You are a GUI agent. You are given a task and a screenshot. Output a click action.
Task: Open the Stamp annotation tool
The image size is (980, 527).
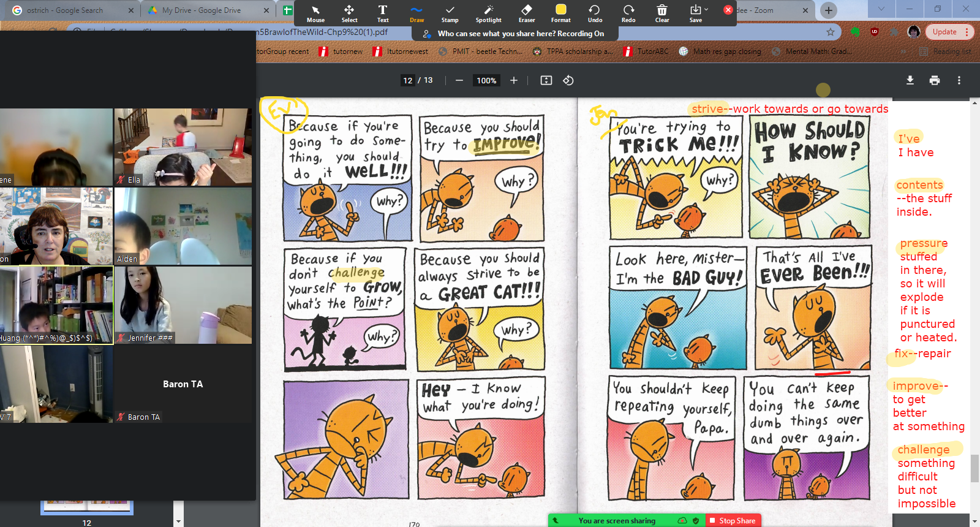(450, 13)
